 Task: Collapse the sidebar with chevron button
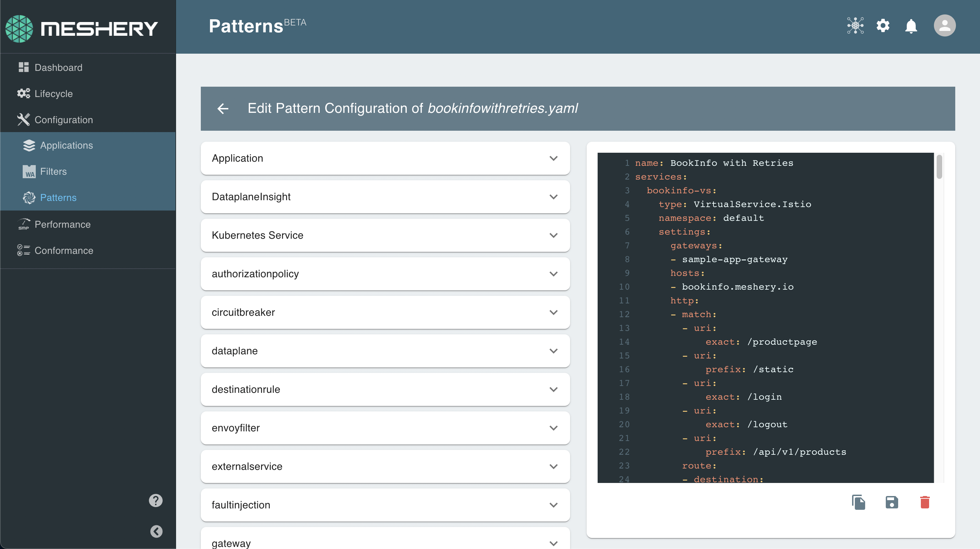[x=156, y=531]
